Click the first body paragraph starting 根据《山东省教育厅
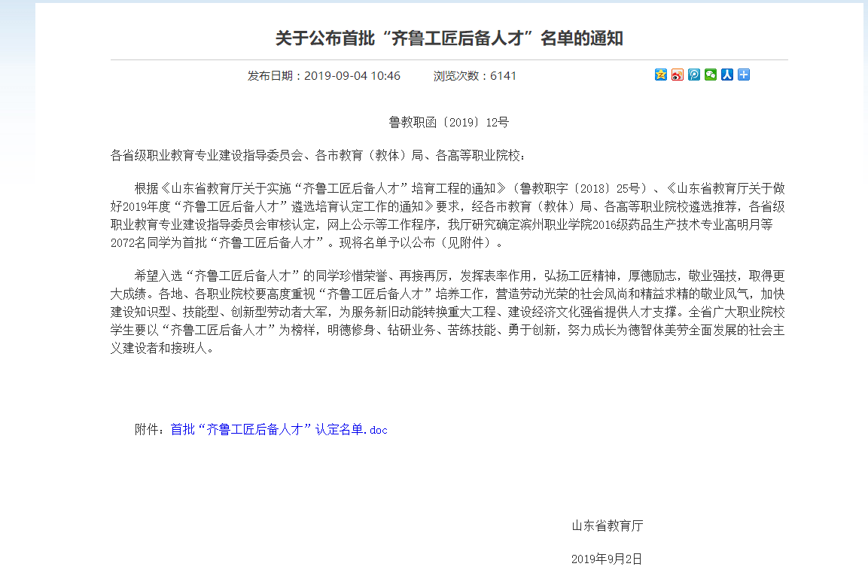 448,215
